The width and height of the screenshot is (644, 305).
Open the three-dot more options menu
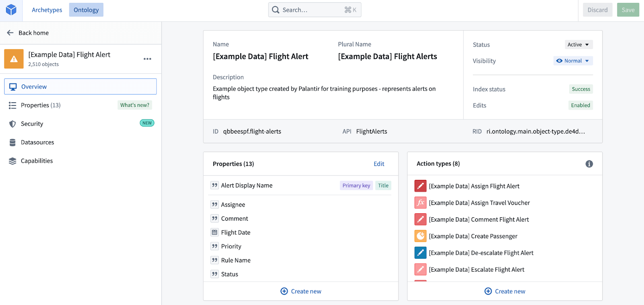point(147,59)
